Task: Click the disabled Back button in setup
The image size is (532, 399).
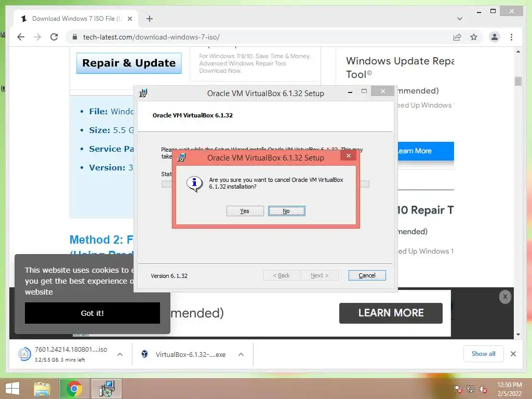Action: click(281, 275)
